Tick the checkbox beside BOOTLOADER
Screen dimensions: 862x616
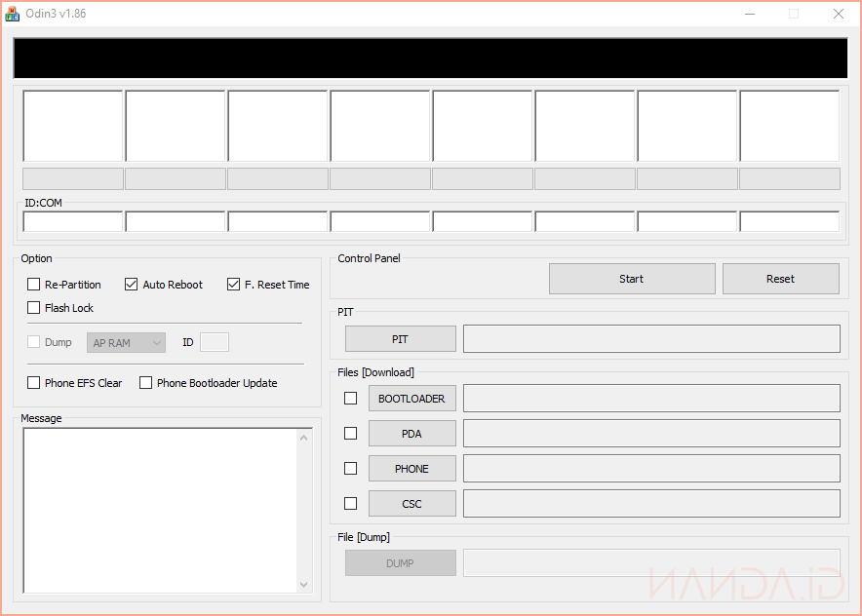point(351,399)
